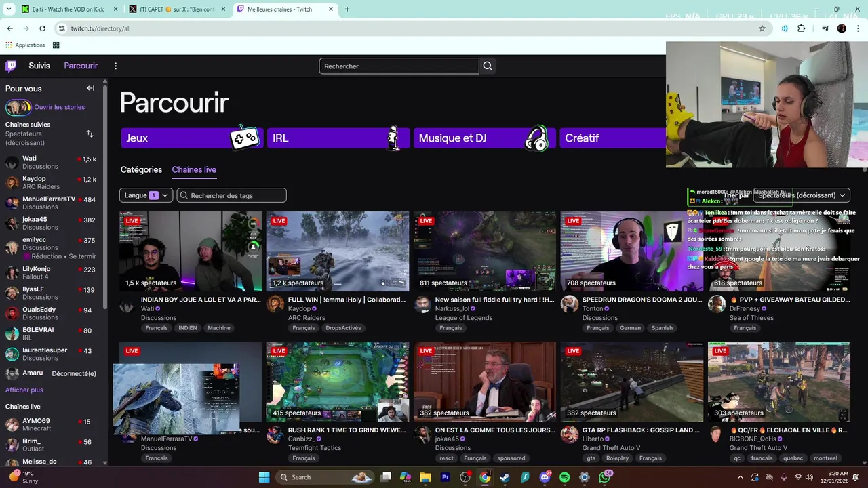Viewport: 868px width, 488px height.
Task: Open File Explorer from the taskbar
Action: [425, 477]
